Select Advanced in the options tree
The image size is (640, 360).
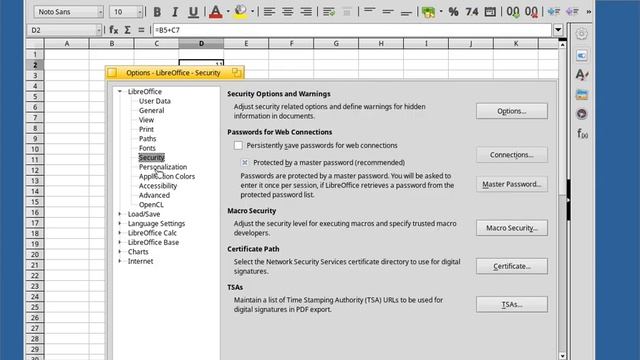coord(154,195)
